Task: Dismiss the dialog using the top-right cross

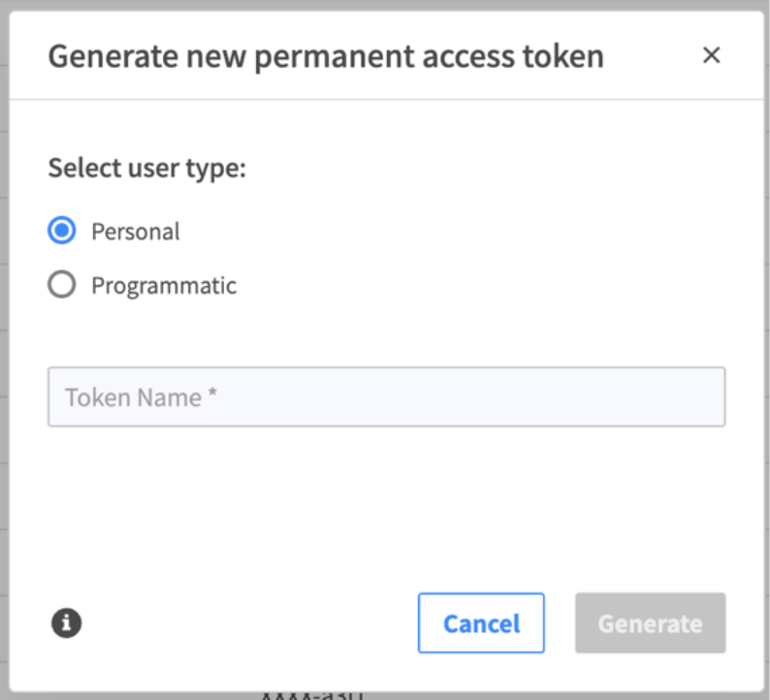Action: click(711, 56)
